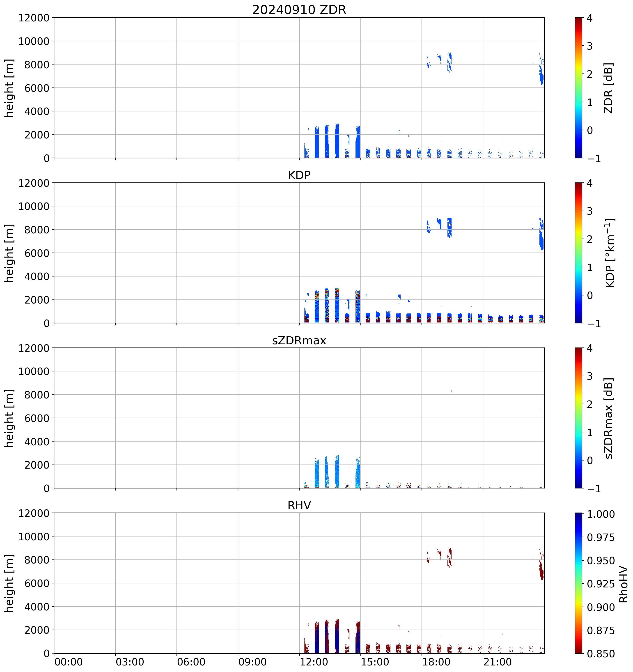Click the 12:00 time axis tick label
Screen dimensions: 633x672
[314, 662]
